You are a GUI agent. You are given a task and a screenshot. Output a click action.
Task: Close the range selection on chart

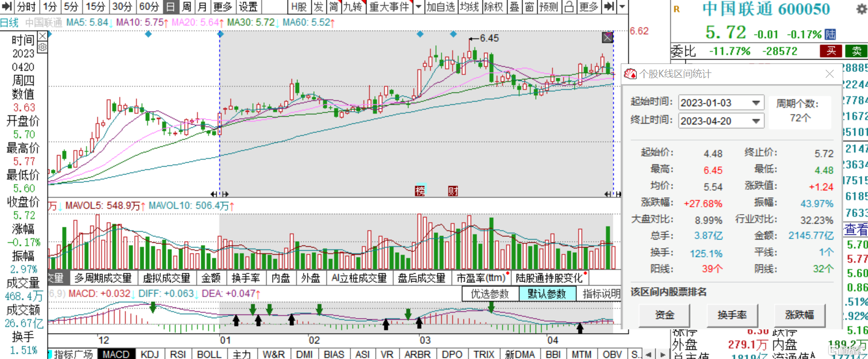click(x=608, y=38)
